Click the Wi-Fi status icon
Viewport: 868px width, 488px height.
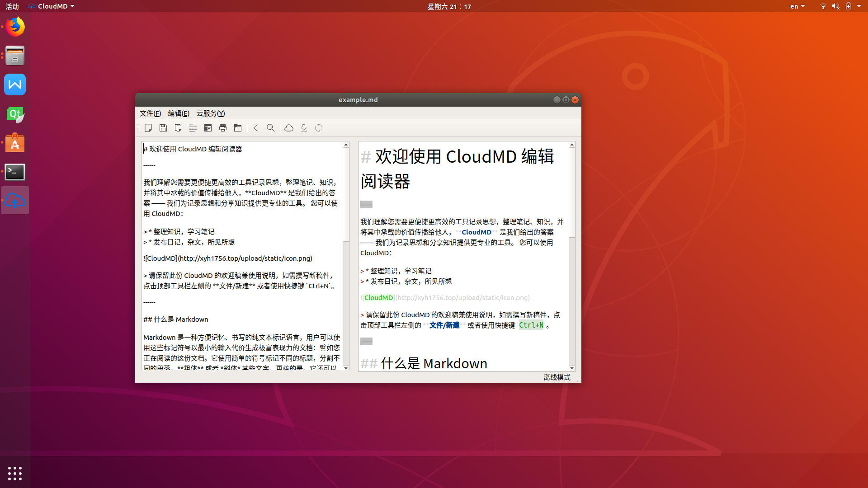[823, 6]
